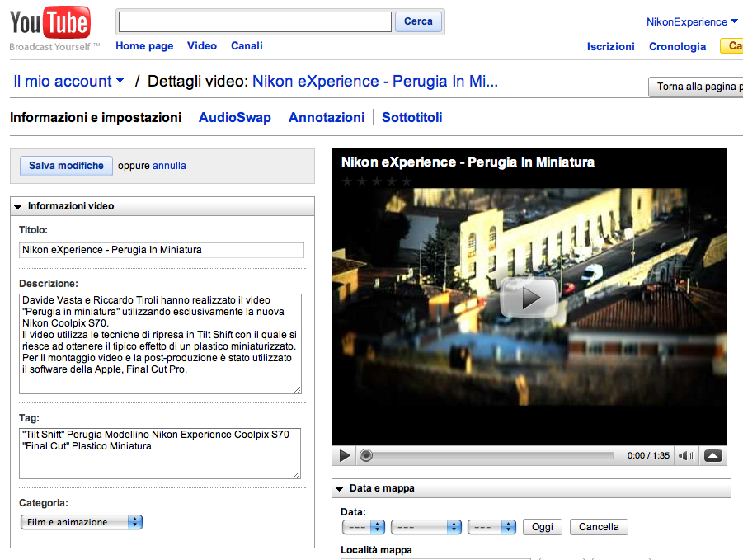Collapse the Data e mappa section

tap(339, 489)
